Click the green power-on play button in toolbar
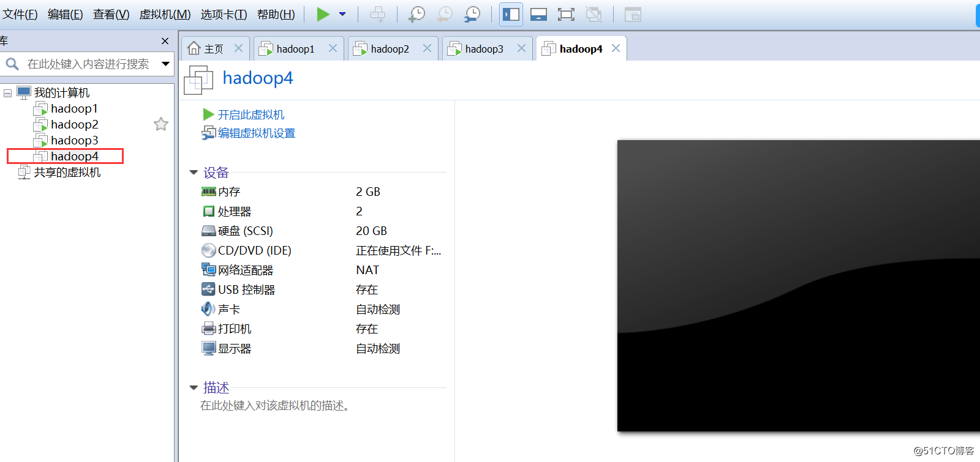 click(323, 14)
